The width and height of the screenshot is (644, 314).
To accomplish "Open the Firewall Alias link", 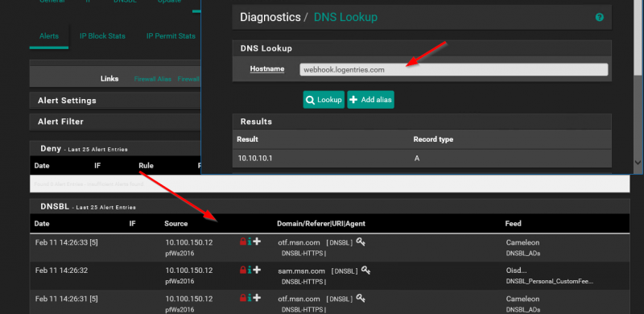I will pos(152,79).
